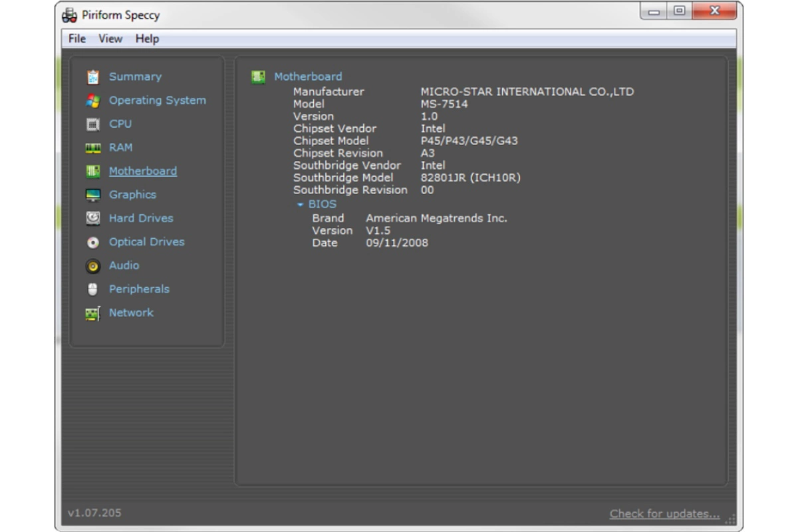Click the Graphics monitor icon
This screenshot has height=532, width=798.
(93, 195)
